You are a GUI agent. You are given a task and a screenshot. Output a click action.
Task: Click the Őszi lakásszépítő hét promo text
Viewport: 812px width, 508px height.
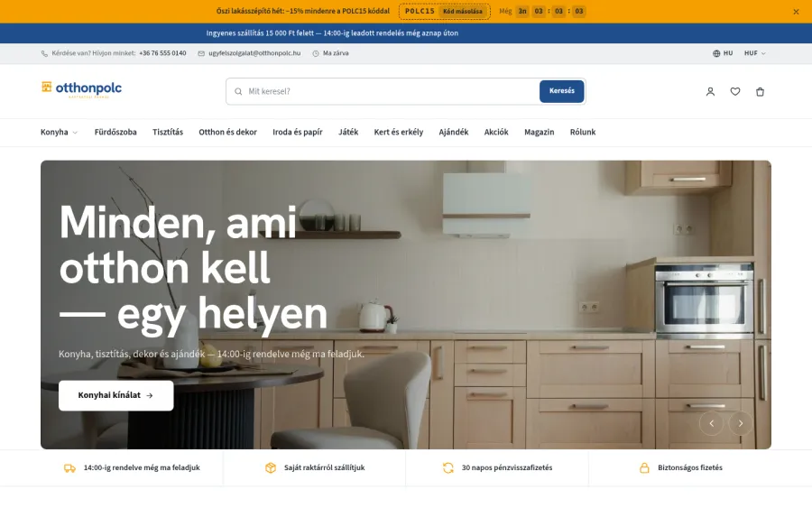(303, 11)
